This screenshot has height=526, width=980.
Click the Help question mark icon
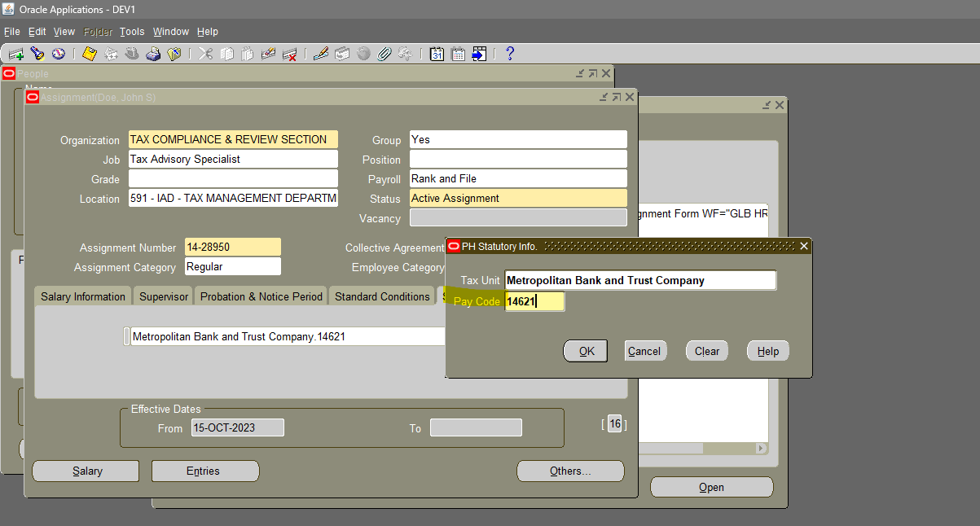[x=511, y=54]
